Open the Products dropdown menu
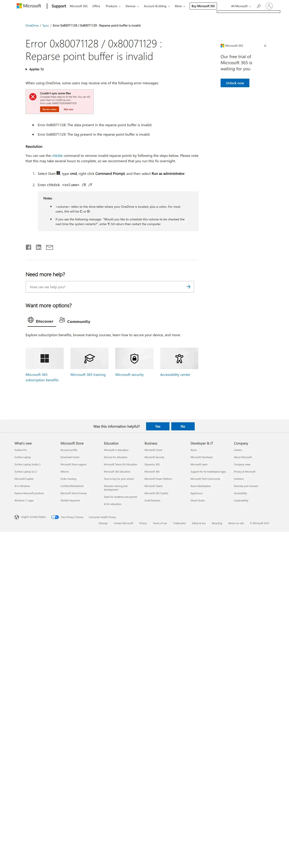289x868 pixels. [x=113, y=6]
